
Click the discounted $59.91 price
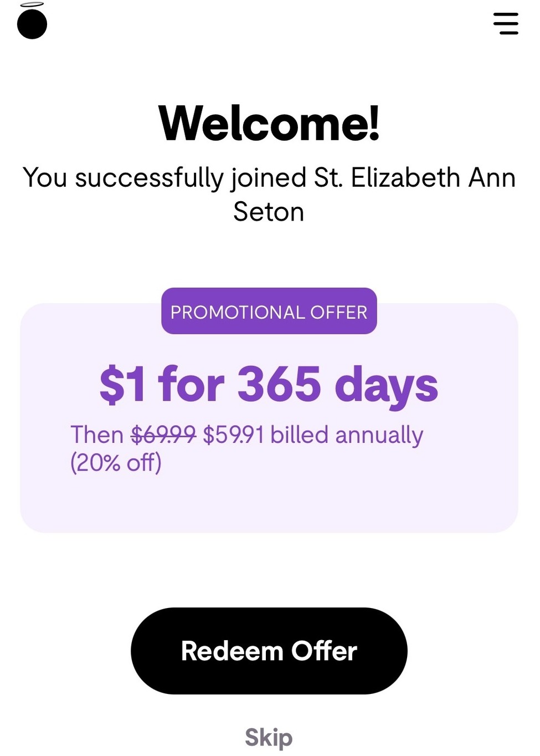233,435
